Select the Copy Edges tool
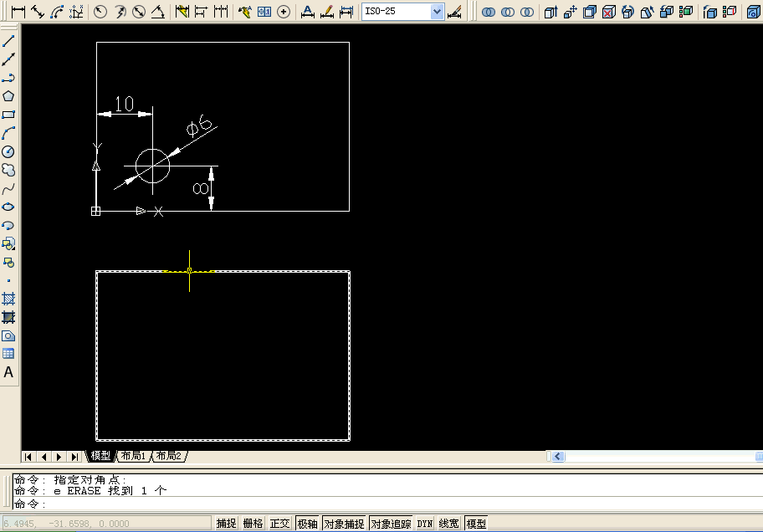Screen dimensions: 763x532 tap(710, 12)
